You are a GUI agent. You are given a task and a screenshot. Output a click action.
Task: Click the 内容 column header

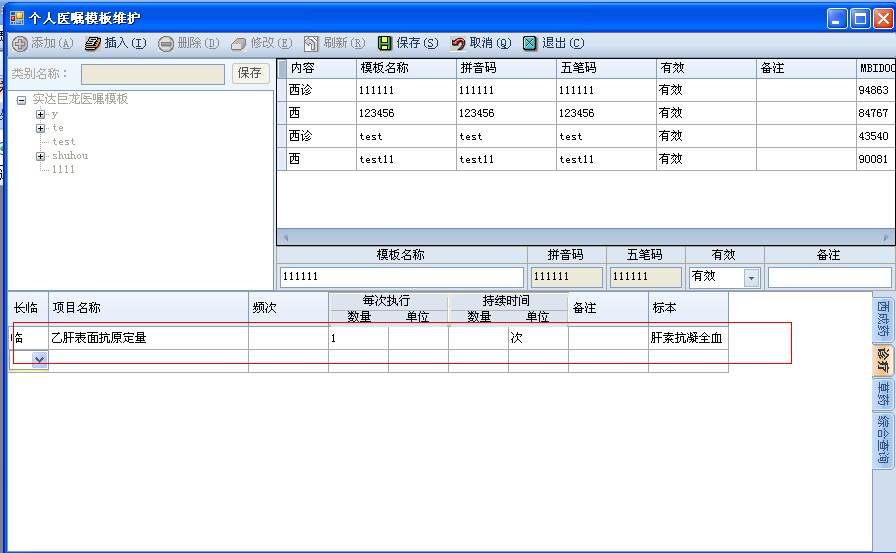click(x=321, y=68)
